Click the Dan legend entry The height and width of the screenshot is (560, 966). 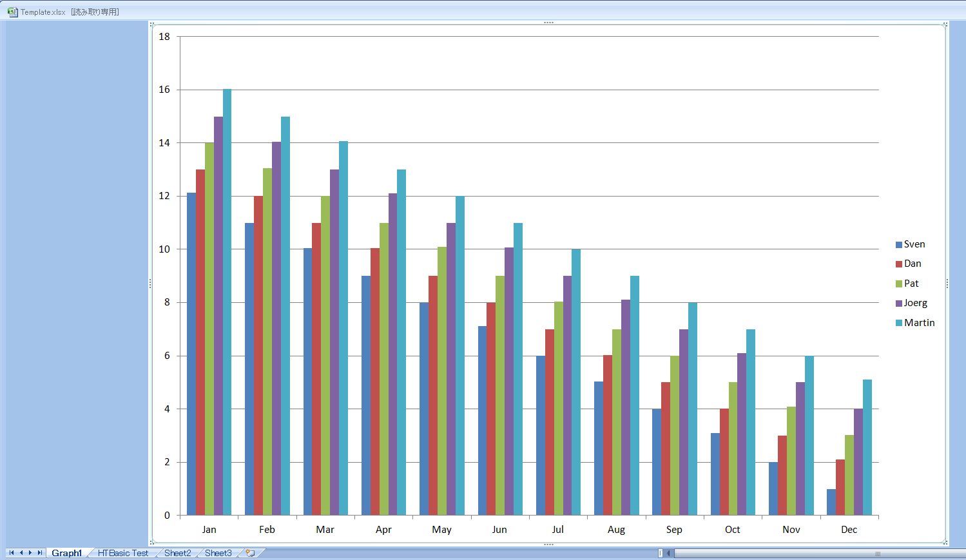(x=912, y=264)
